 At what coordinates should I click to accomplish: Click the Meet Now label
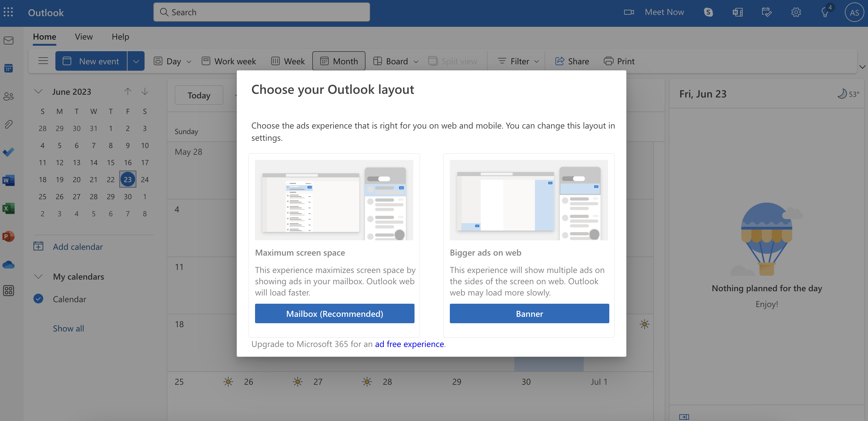tap(664, 12)
